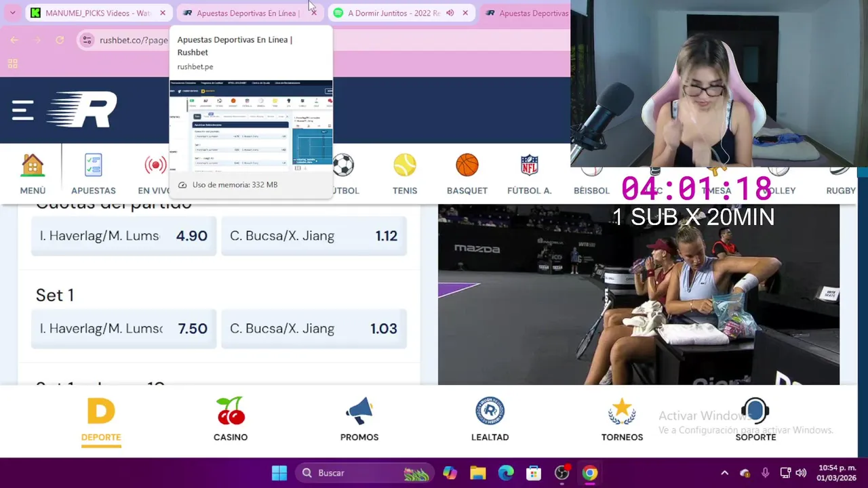Open Copilot from the taskbar
This screenshot has height=488, width=868.
click(x=450, y=473)
